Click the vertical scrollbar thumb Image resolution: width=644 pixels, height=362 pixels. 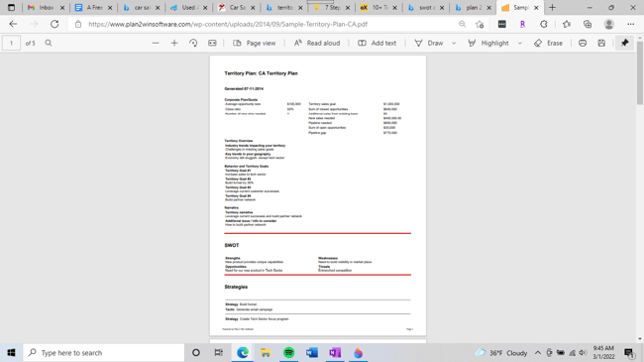640,72
